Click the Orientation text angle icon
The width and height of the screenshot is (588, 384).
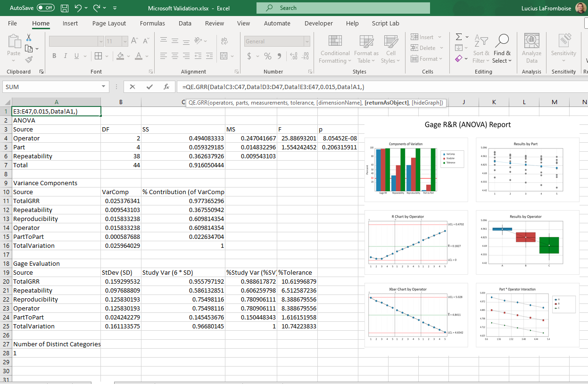[x=199, y=41]
